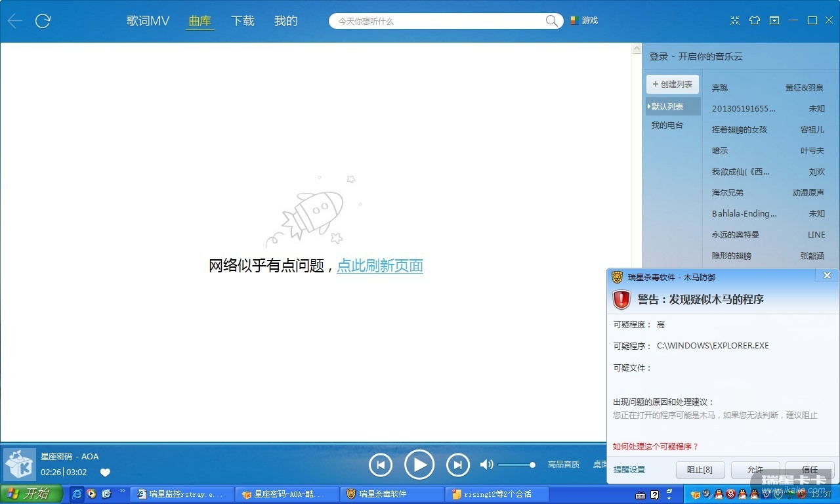This screenshot has height=504, width=840.
Task: Open the 星座密码-AOA taskbar item
Action: tap(288, 494)
